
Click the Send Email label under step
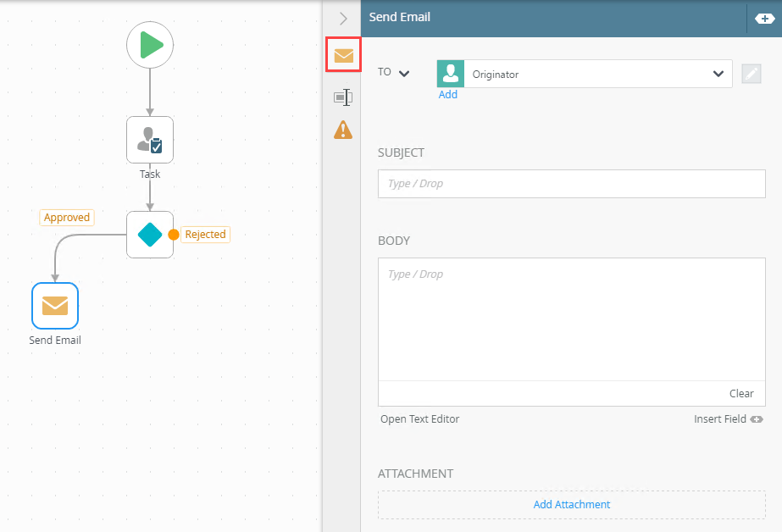[55, 340]
